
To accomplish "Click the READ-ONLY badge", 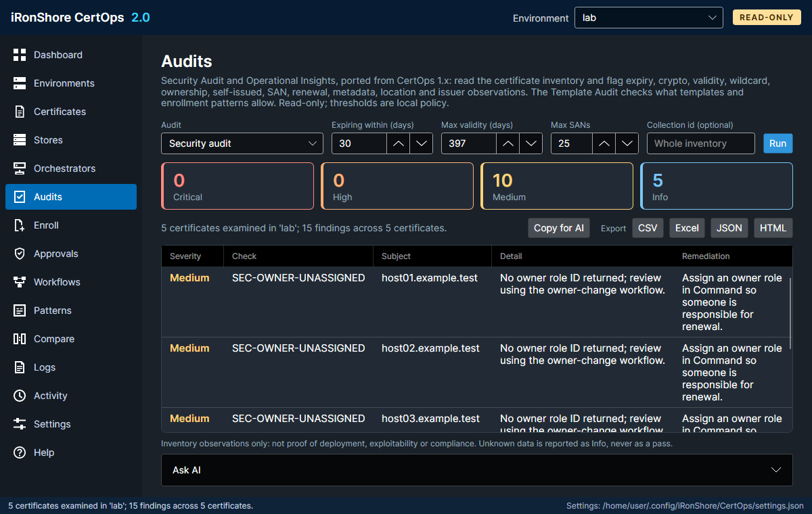I will tap(767, 18).
